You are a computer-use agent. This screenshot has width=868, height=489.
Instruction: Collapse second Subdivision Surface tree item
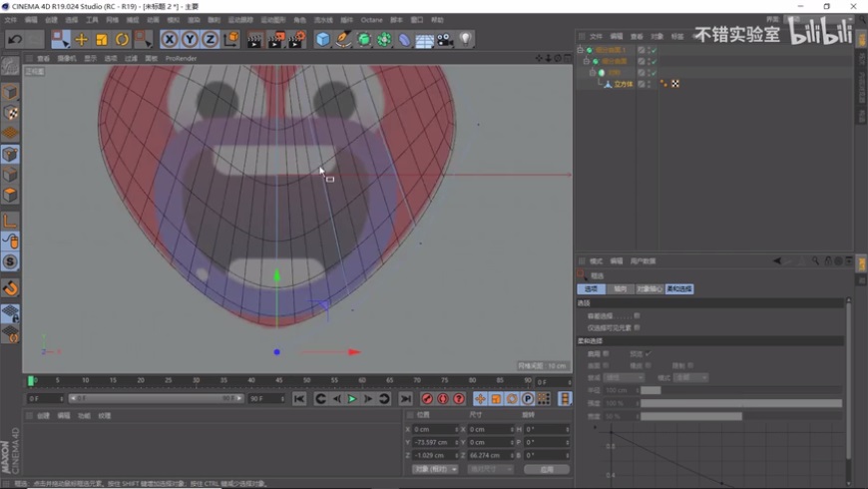(x=587, y=62)
